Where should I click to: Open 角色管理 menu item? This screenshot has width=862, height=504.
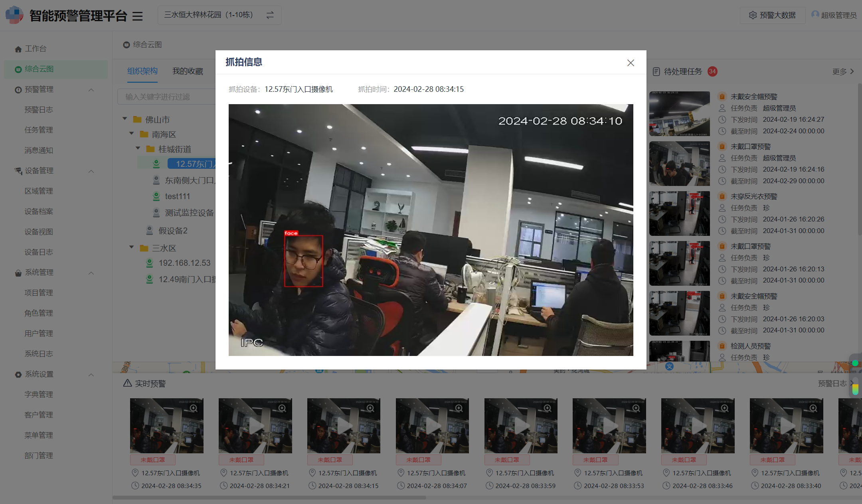tap(39, 313)
